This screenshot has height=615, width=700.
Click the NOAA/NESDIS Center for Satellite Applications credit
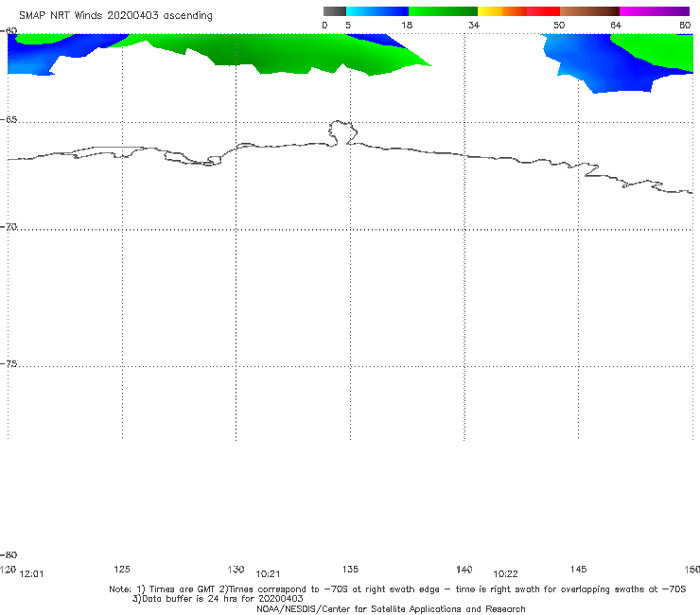coord(391,608)
